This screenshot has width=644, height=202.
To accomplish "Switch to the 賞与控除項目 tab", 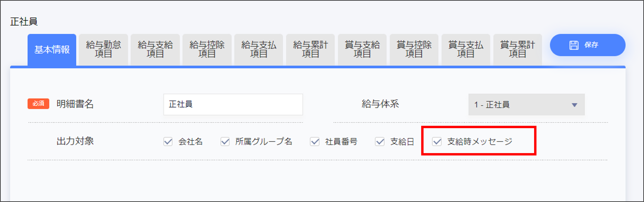I will click(414, 49).
